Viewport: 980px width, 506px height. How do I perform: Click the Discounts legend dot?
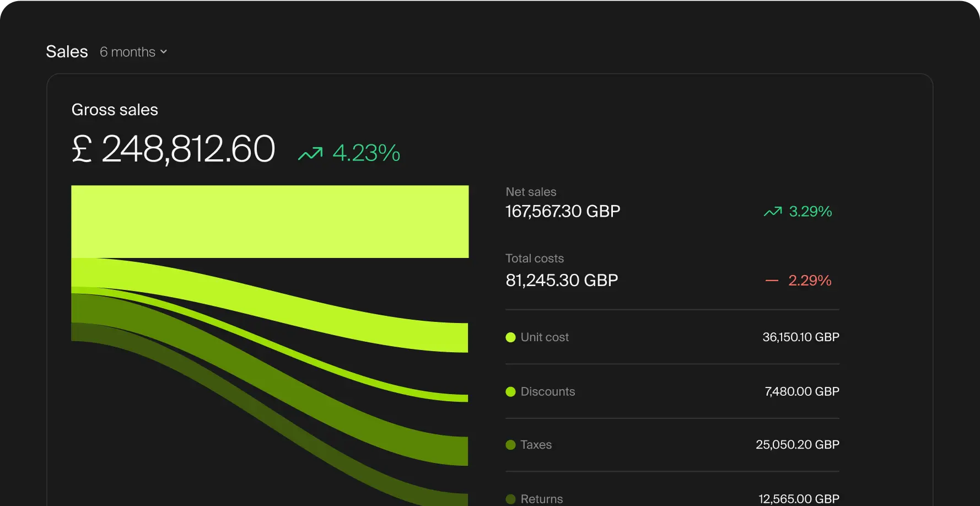510,392
